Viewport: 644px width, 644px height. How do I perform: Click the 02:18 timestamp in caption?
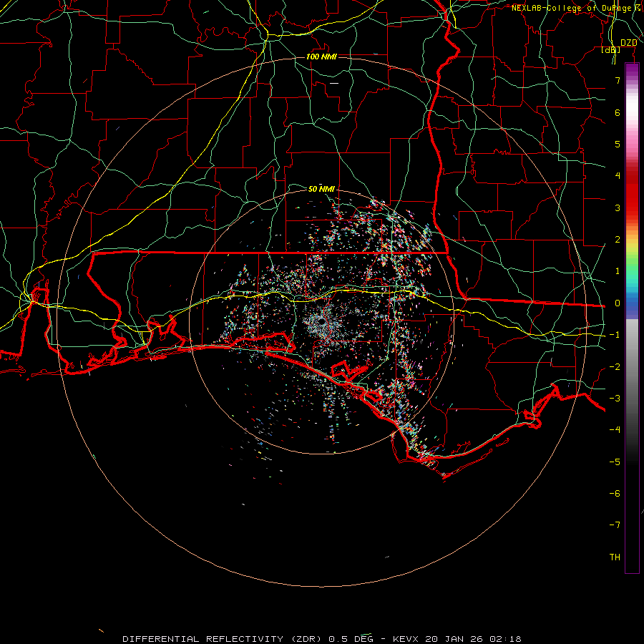pos(506,639)
